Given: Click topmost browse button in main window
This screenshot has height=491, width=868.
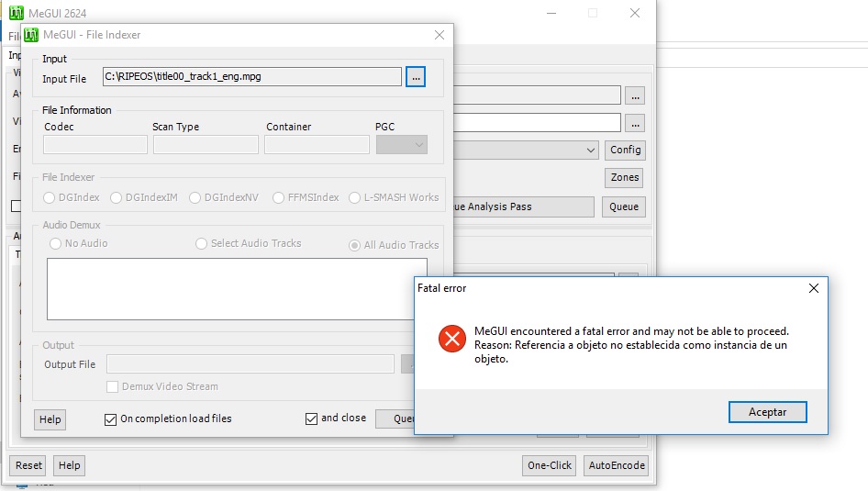Looking at the screenshot, I should pos(635,95).
